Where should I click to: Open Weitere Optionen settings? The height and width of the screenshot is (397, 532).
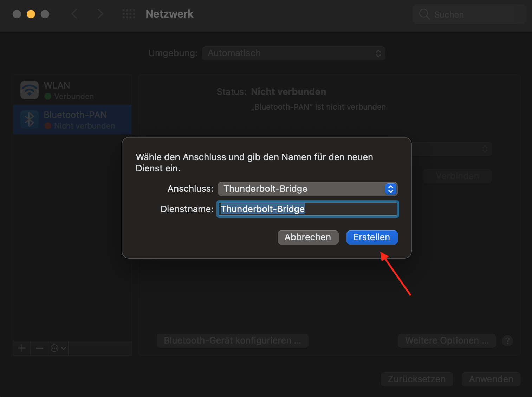(x=447, y=341)
